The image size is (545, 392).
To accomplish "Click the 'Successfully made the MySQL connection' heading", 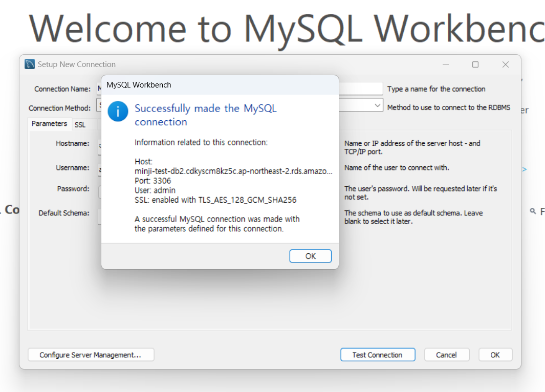I will (205, 115).
